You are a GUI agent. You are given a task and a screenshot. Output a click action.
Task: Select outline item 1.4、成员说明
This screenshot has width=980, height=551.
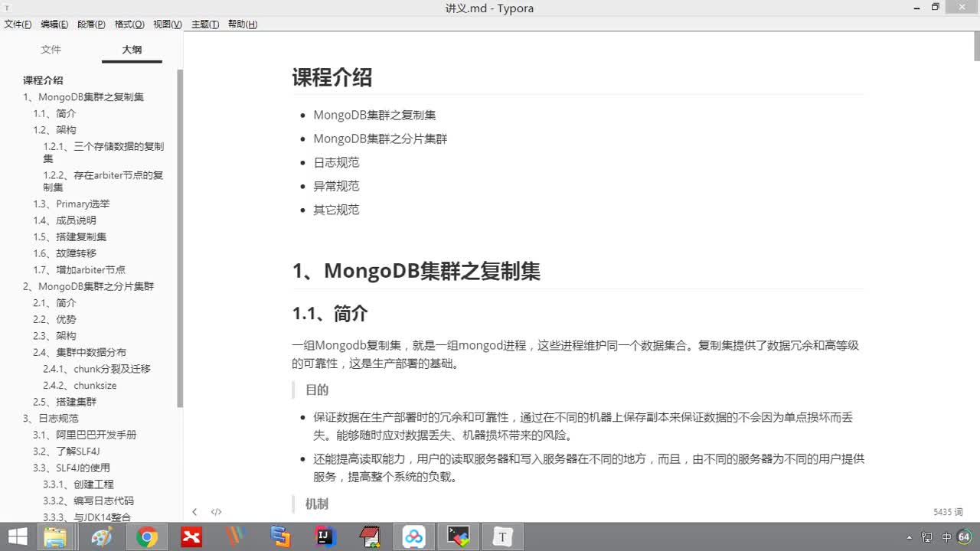coord(64,220)
